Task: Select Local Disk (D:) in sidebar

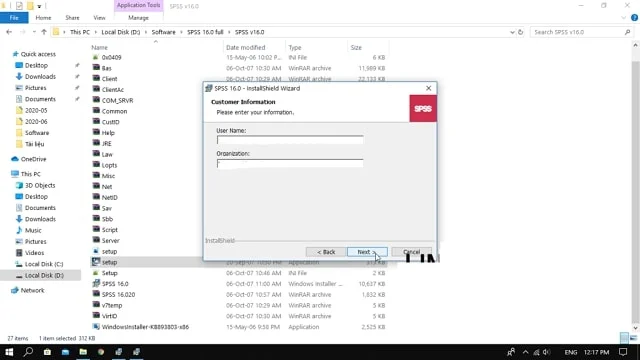Action: pos(44,276)
